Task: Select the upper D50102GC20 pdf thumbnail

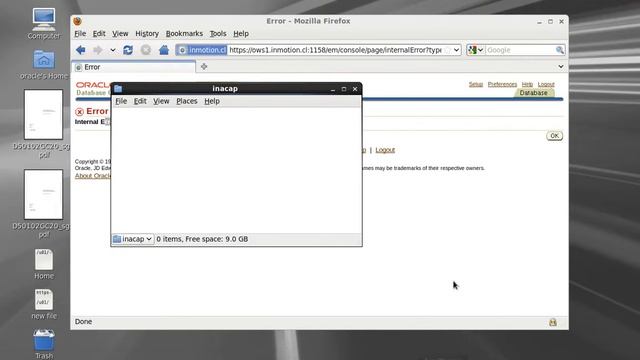Action: click(x=43, y=115)
